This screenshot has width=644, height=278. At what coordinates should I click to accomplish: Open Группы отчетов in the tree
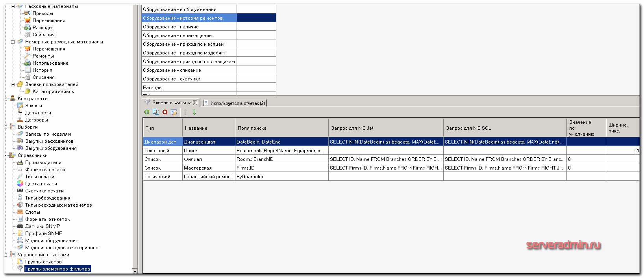pyautogui.click(x=43, y=262)
